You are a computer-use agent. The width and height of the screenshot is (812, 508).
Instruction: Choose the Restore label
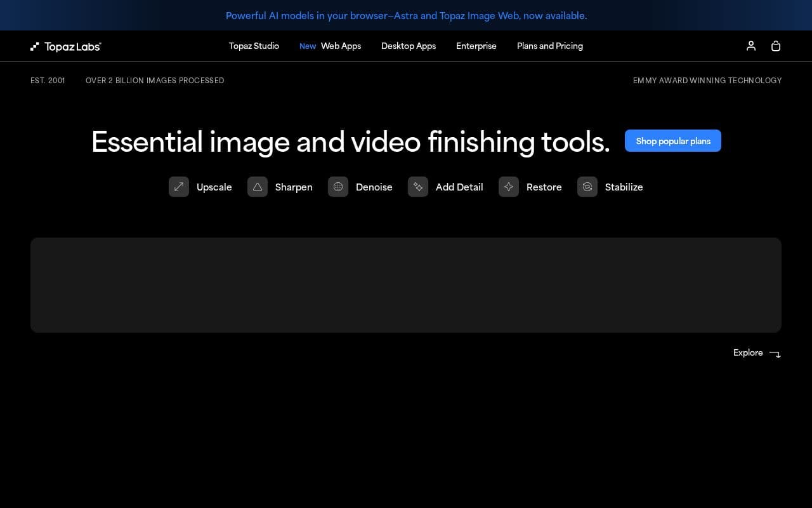(544, 187)
